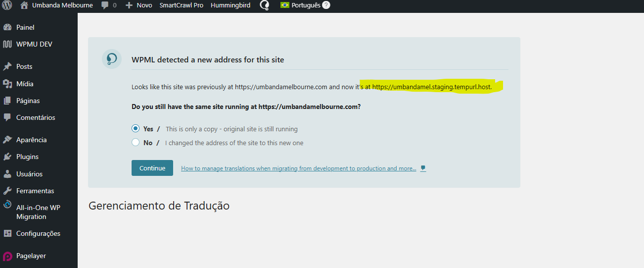
Task: Click the Continue button
Action: [x=152, y=168]
